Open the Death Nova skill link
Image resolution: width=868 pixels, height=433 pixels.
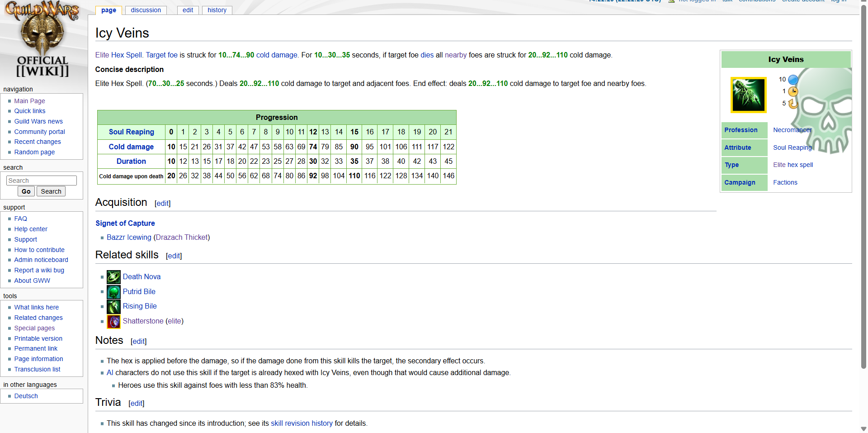tap(142, 276)
